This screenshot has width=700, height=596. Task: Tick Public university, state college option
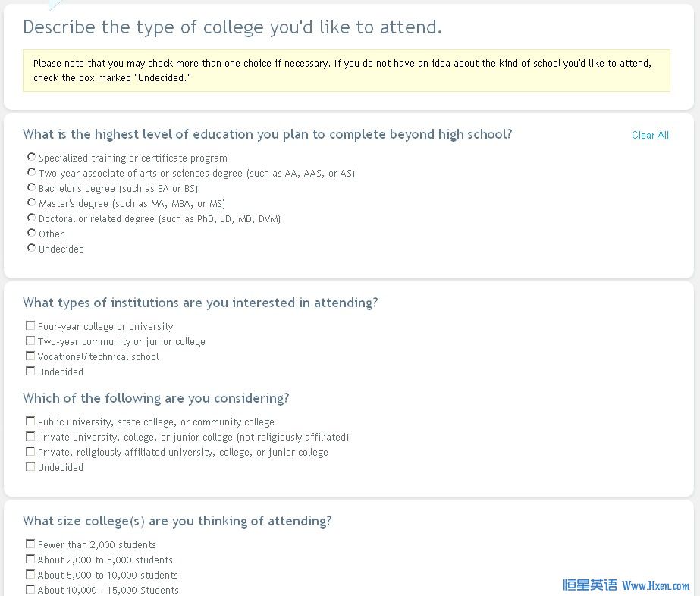coord(30,421)
